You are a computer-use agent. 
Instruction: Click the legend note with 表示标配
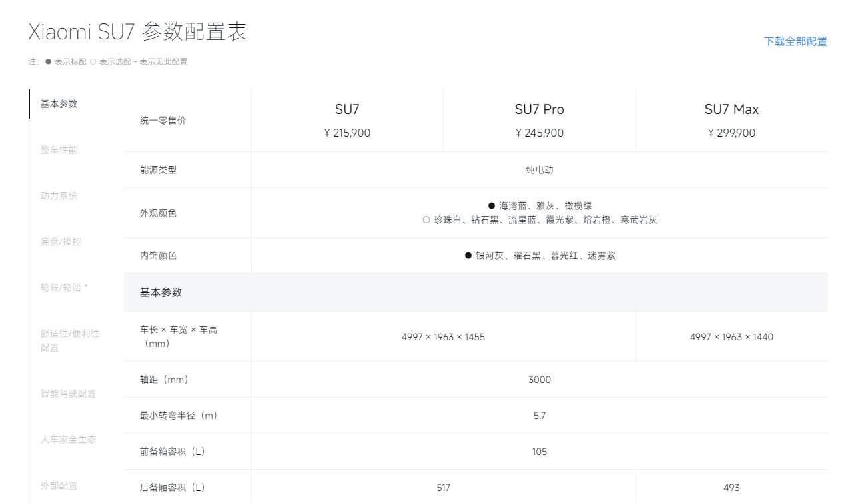tap(108, 62)
